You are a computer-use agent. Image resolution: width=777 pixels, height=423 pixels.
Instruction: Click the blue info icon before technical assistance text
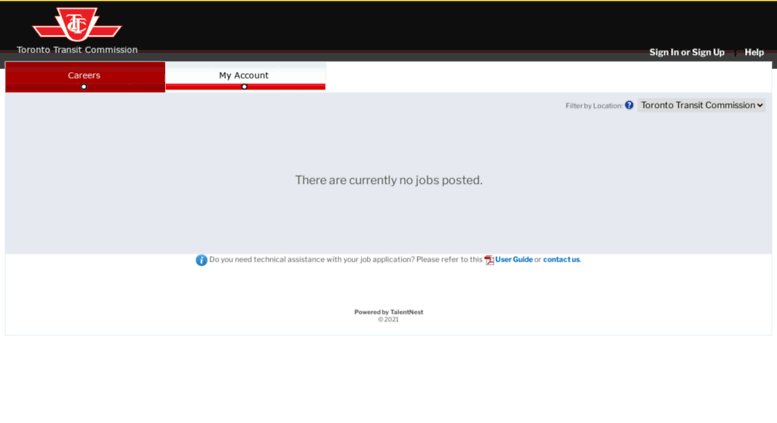(201, 260)
